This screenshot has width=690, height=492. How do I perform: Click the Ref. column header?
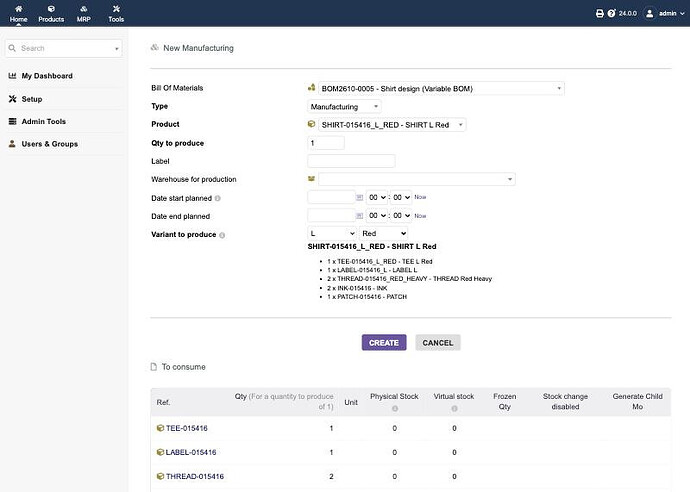[163, 402]
